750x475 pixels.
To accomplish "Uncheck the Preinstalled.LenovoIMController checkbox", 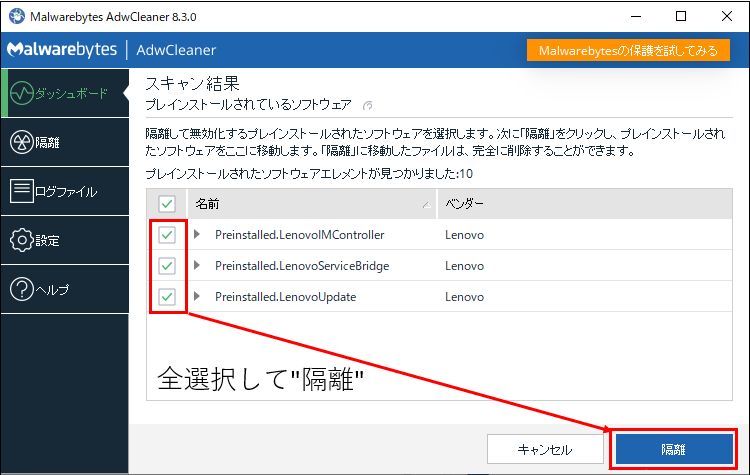I will (167, 235).
